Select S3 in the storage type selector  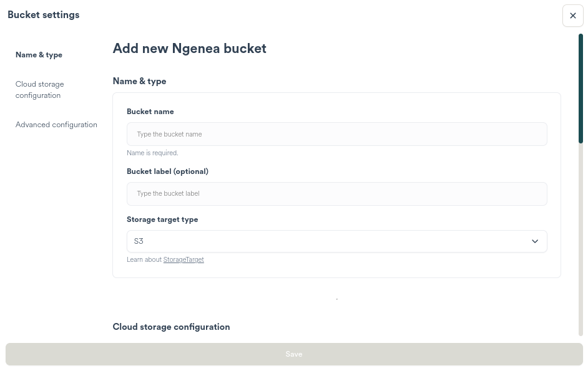336,241
